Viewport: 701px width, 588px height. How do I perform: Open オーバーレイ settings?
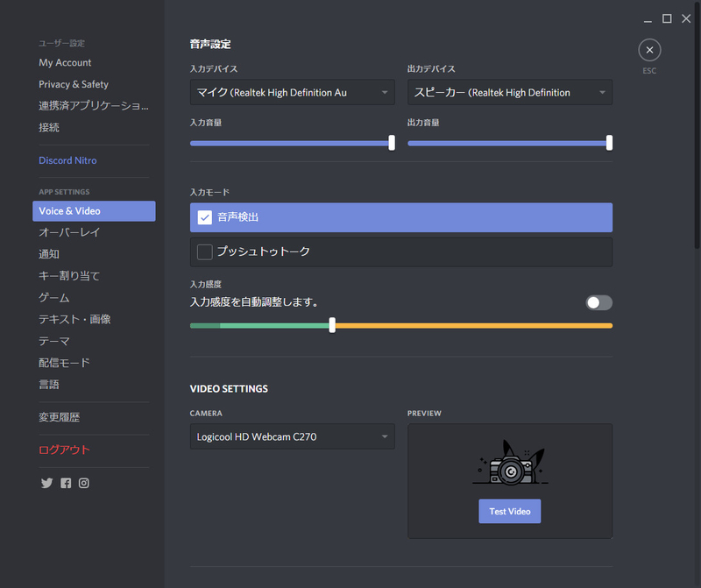point(69,232)
